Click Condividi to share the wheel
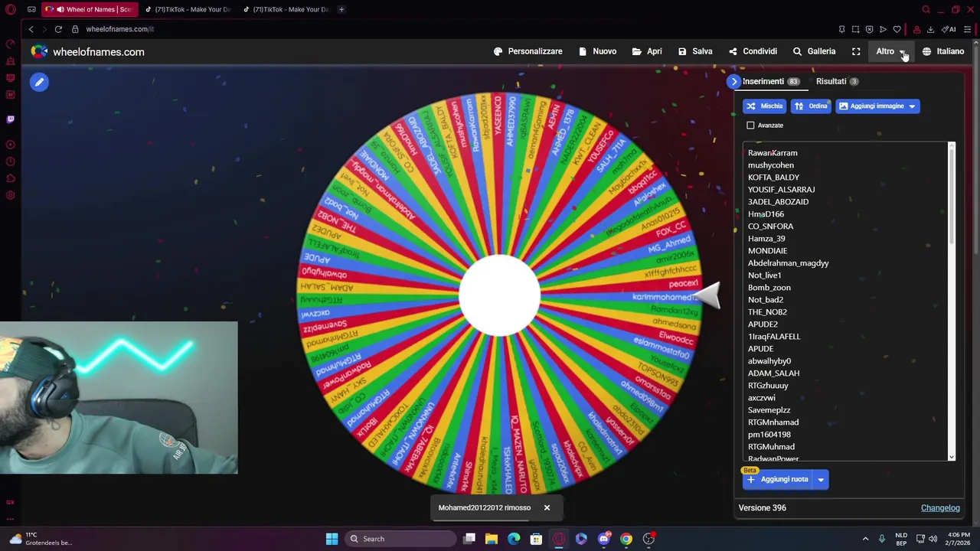The height and width of the screenshot is (551, 980). [x=753, y=51]
